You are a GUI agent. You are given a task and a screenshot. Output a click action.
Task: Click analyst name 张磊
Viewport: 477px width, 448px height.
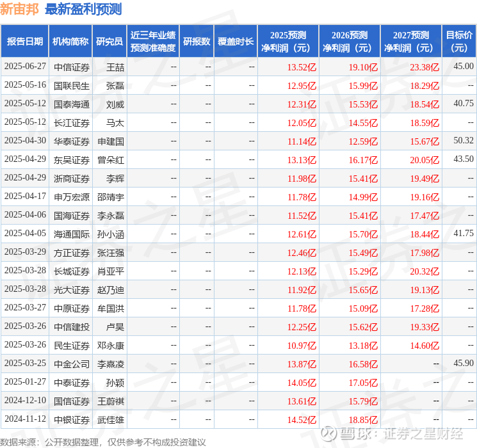pos(115,86)
